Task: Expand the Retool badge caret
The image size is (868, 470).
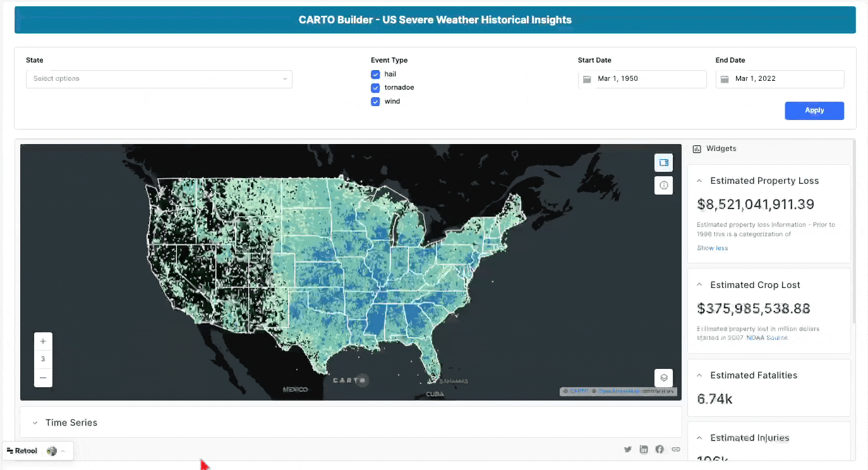Action: point(63,451)
